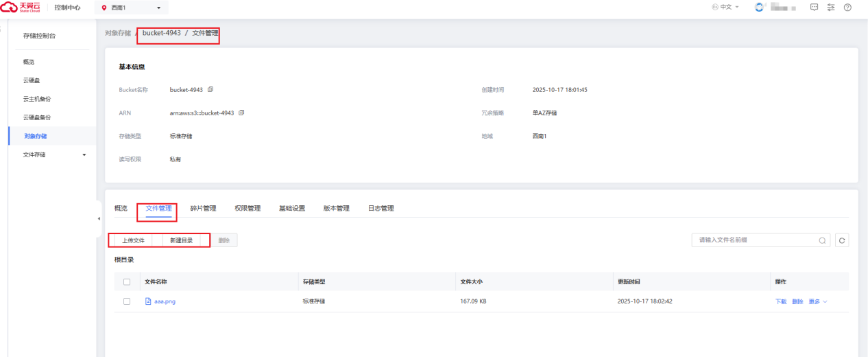
Task: Copy the ARN value
Action: [x=241, y=113]
